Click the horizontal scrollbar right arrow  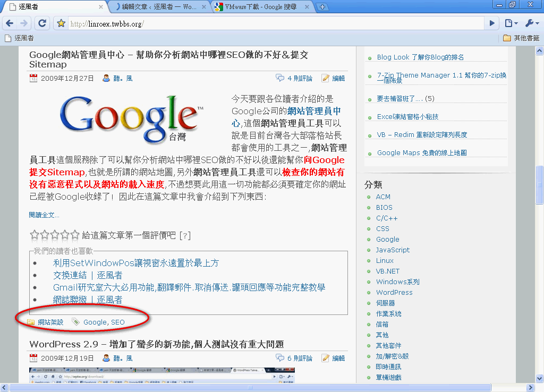(530, 388)
